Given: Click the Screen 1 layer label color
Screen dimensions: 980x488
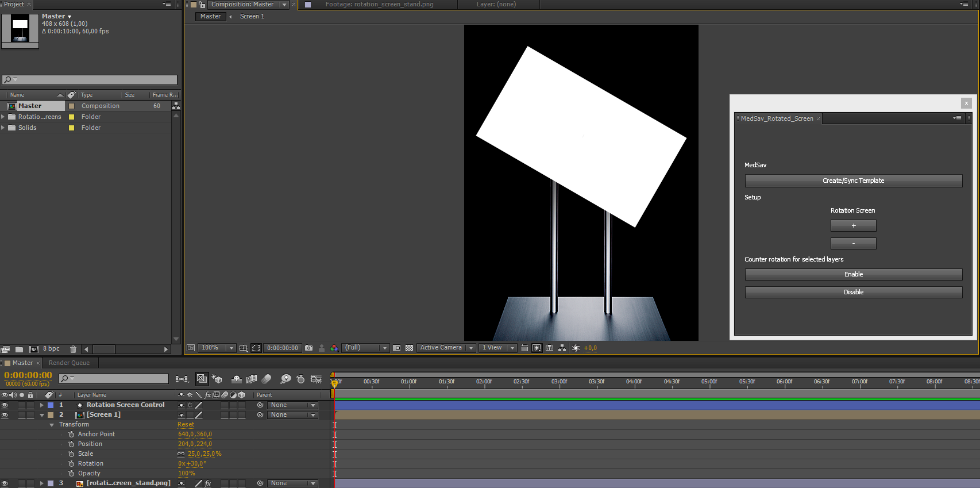Looking at the screenshot, I should (51, 415).
